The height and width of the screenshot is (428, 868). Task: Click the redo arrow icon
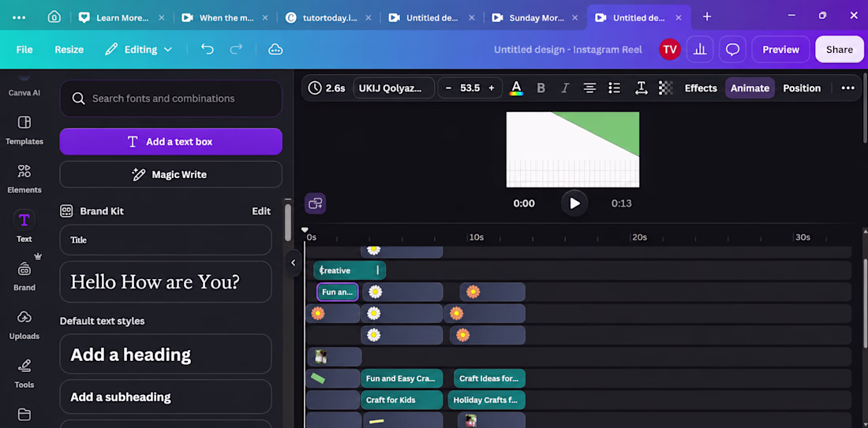237,49
